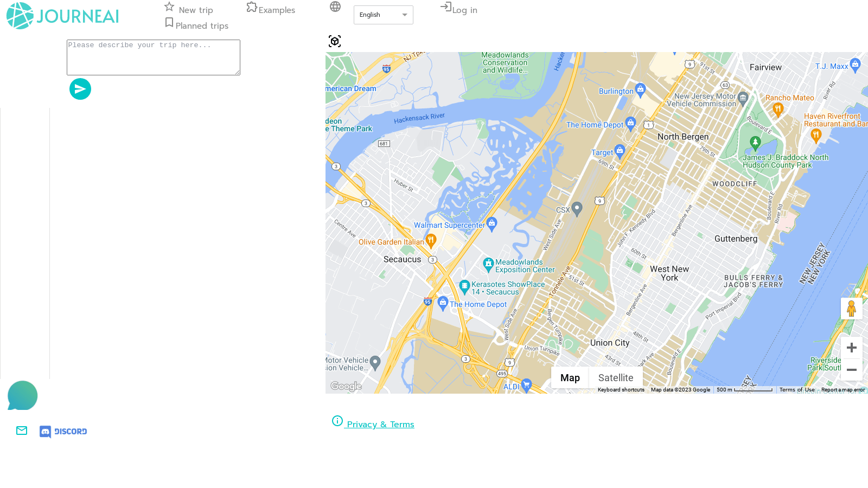Click the Olive Garden Italian restaurant pin
The height and width of the screenshot is (488, 868).
tap(431, 241)
